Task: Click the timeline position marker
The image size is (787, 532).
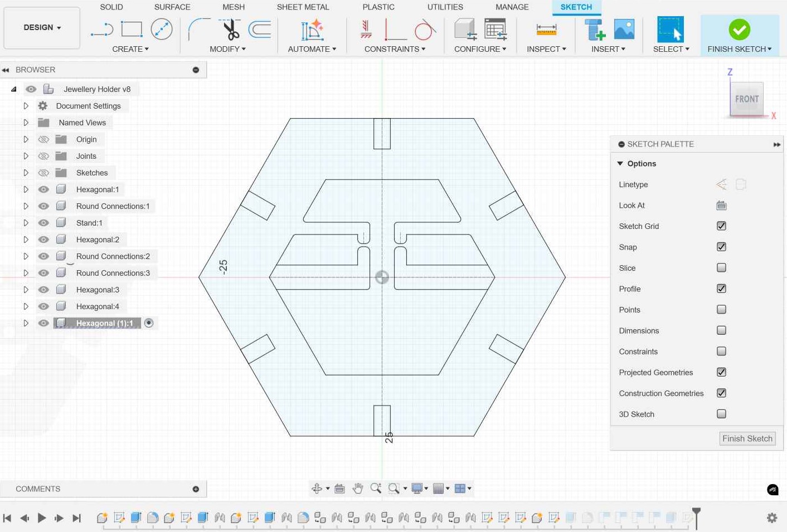Action: click(696, 518)
